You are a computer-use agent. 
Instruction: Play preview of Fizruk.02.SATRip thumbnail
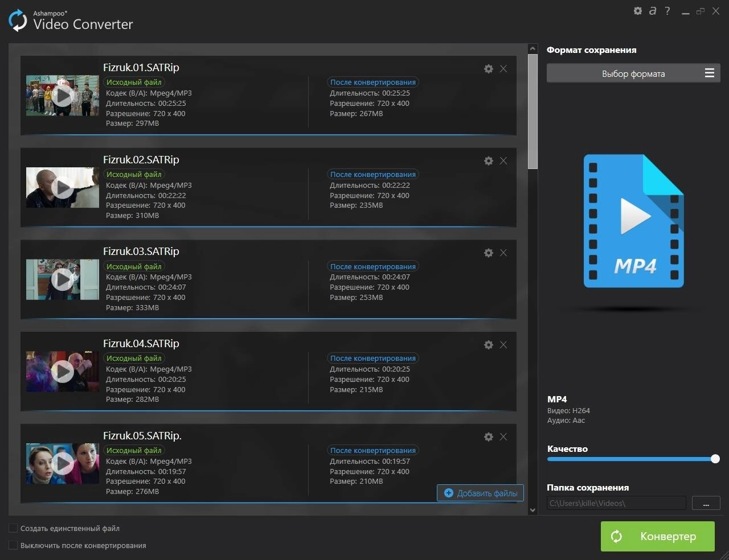(62, 188)
